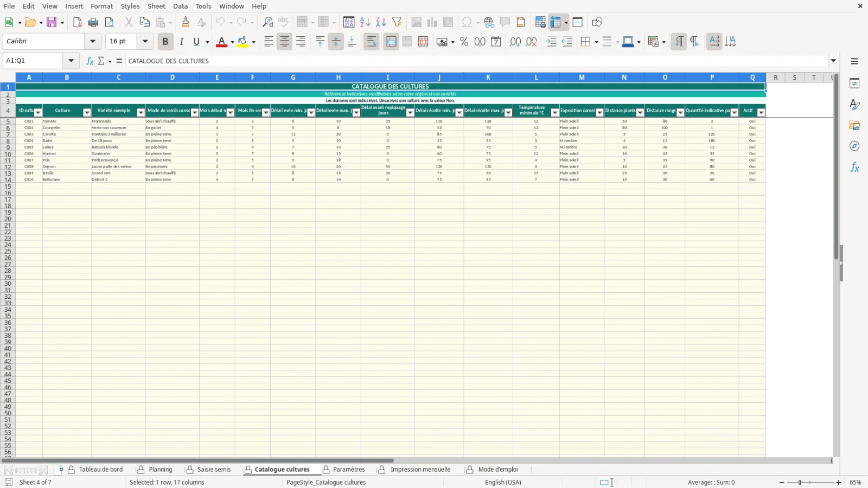The height and width of the screenshot is (488, 868).
Task: Click the Merge and Center Cells icon
Action: 391,42
